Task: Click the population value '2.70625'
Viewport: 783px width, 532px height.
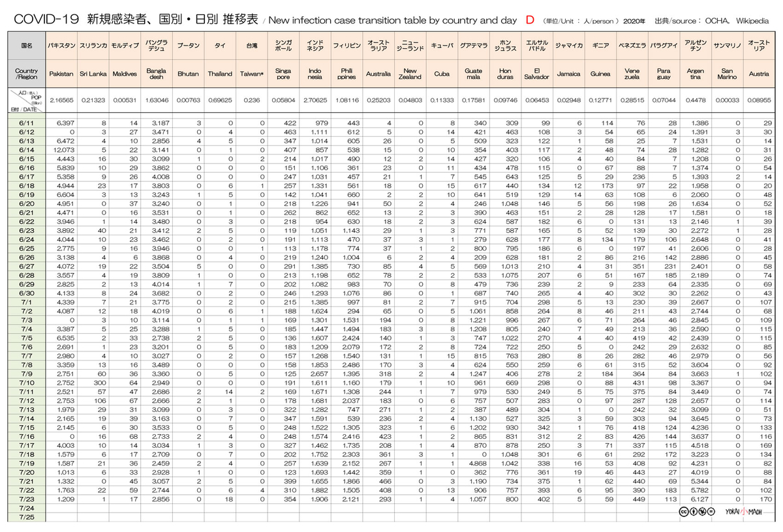Action: pos(315,101)
